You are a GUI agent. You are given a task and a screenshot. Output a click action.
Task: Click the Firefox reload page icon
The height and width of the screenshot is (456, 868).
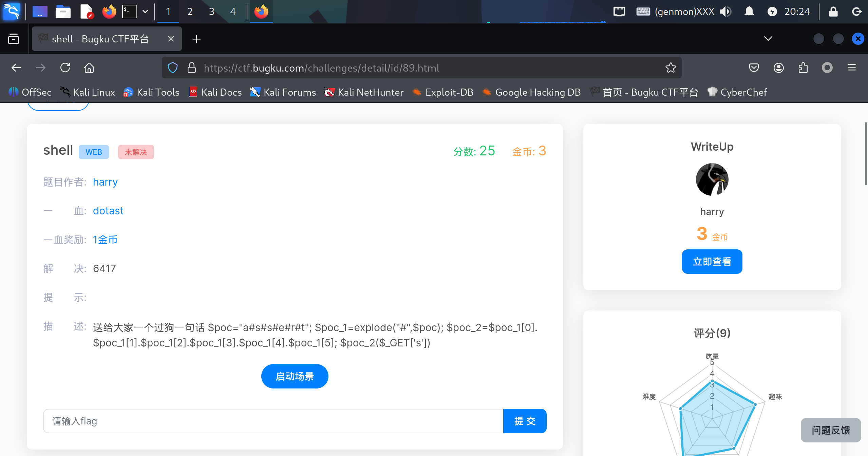tap(65, 68)
